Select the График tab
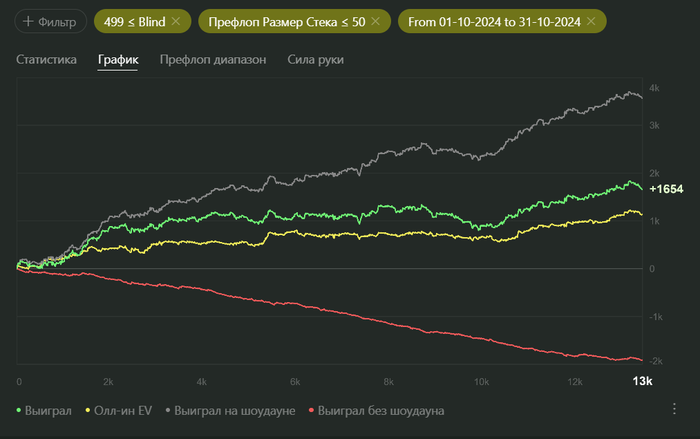This screenshot has width=700, height=439. (118, 59)
